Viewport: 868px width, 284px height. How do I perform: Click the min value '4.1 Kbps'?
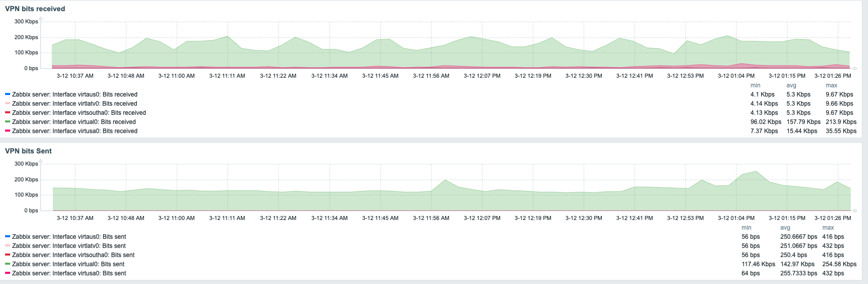pos(763,94)
